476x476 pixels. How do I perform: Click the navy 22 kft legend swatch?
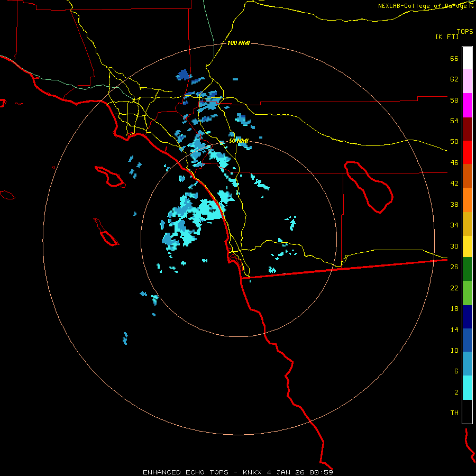(x=467, y=317)
